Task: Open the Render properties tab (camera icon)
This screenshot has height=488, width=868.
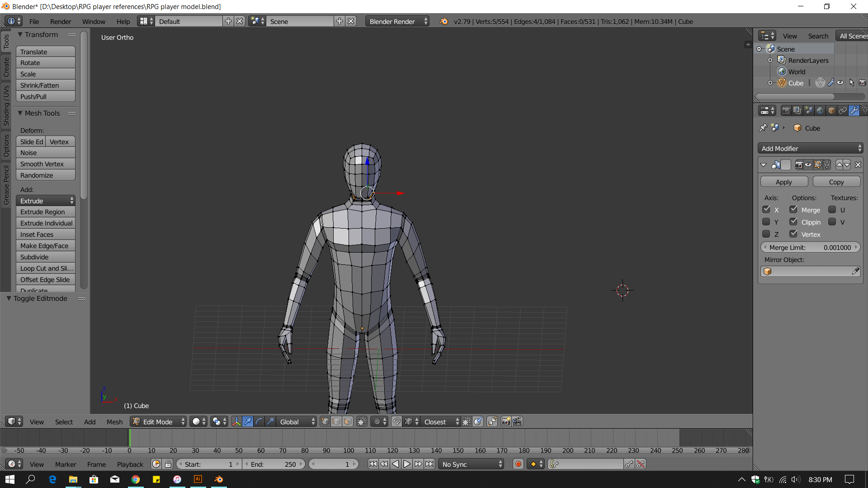Action: tap(786, 111)
